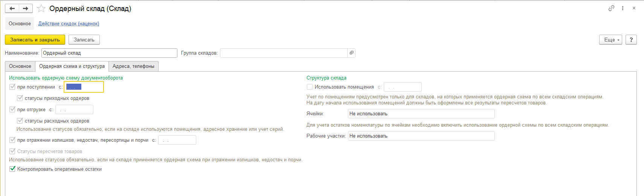Go forward with the right arrow button
Screen dimensions: 644x196
[26, 8]
